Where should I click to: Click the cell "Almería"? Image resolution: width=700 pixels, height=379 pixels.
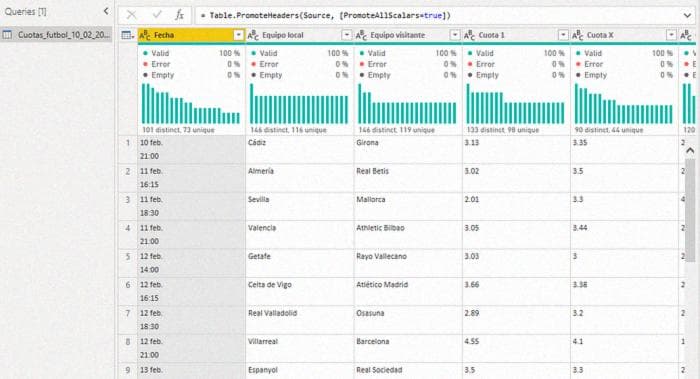[x=300, y=178]
